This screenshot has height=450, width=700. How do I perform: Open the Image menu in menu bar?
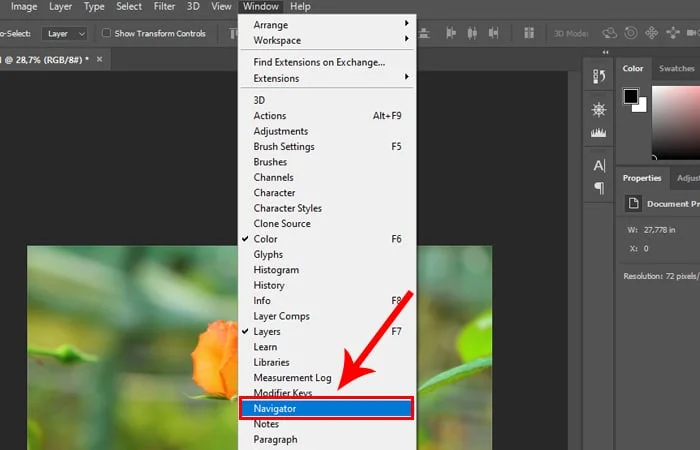point(24,7)
